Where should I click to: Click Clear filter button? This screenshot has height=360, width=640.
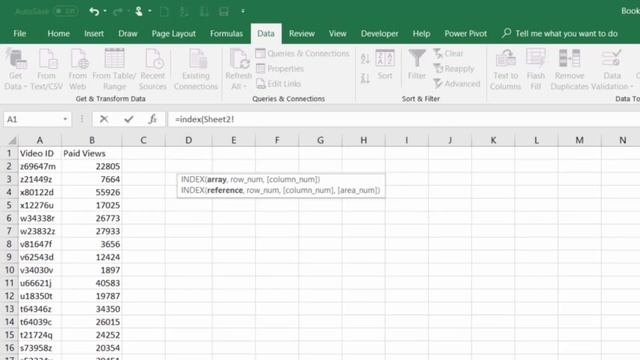pos(448,53)
